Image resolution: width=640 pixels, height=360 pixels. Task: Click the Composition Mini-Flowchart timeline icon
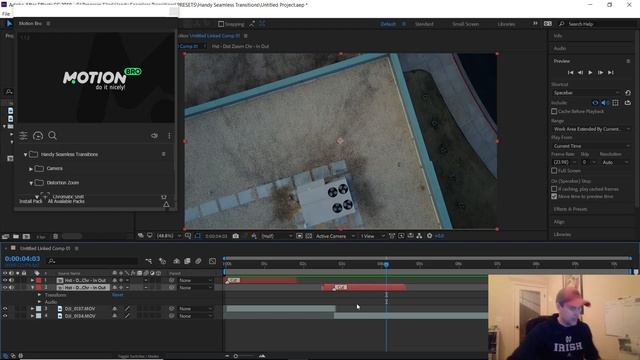[149, 261]
